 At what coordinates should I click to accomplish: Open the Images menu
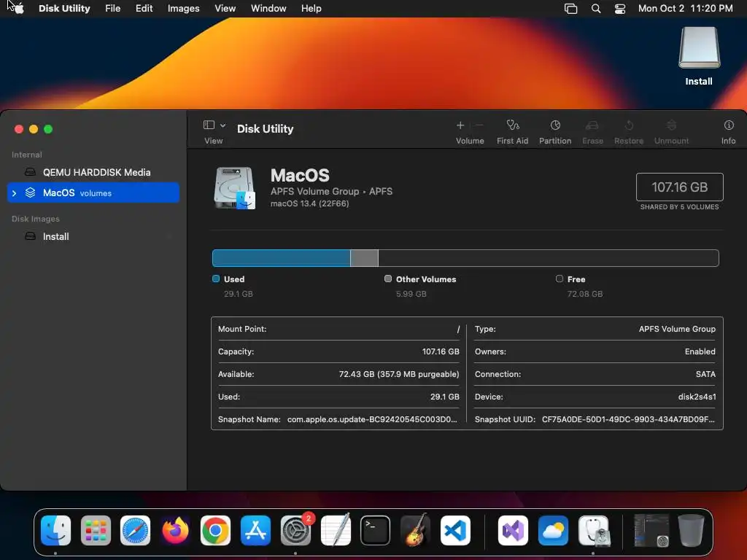pyautogui.click(x=183, y=9)
